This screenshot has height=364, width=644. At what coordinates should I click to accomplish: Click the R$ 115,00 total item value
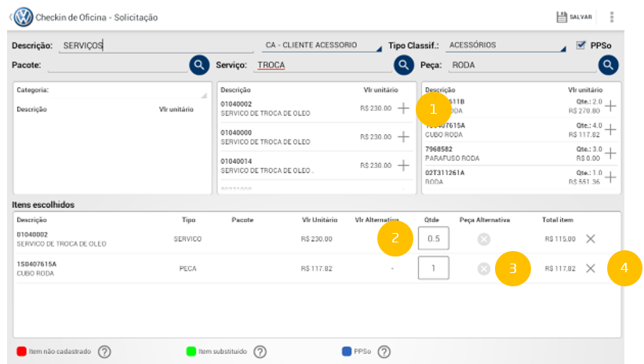click(560, 238)
